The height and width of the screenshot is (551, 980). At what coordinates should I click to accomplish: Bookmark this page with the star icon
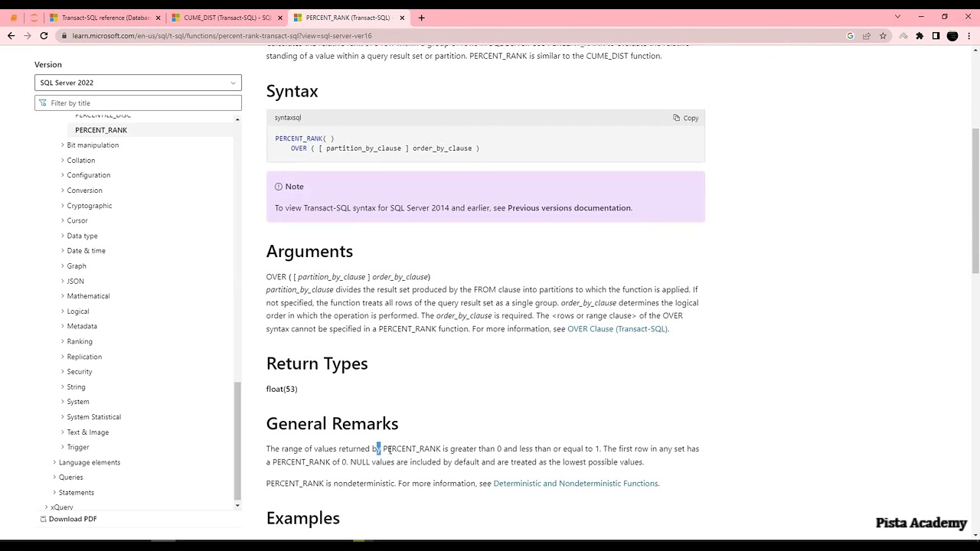883,36
